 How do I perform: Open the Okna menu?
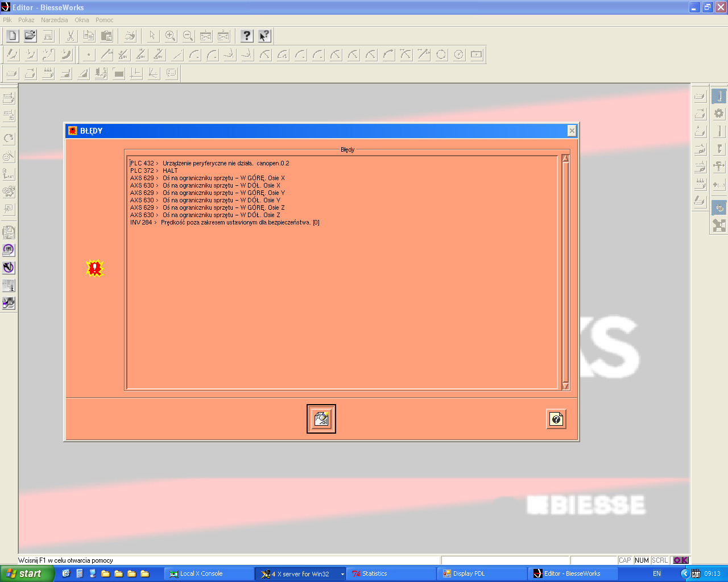click(x=82, y=20)
